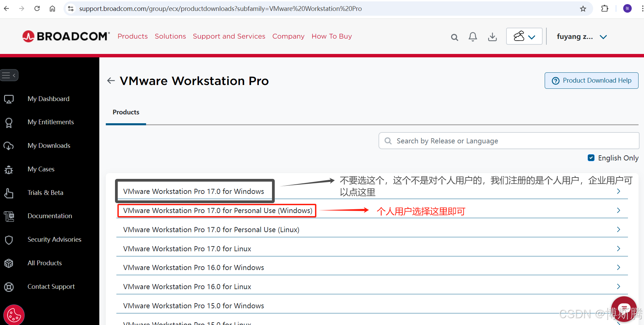Uncheck the English Only checkbox
Viewport: 644px width, 325px height.
coord(591,158)
